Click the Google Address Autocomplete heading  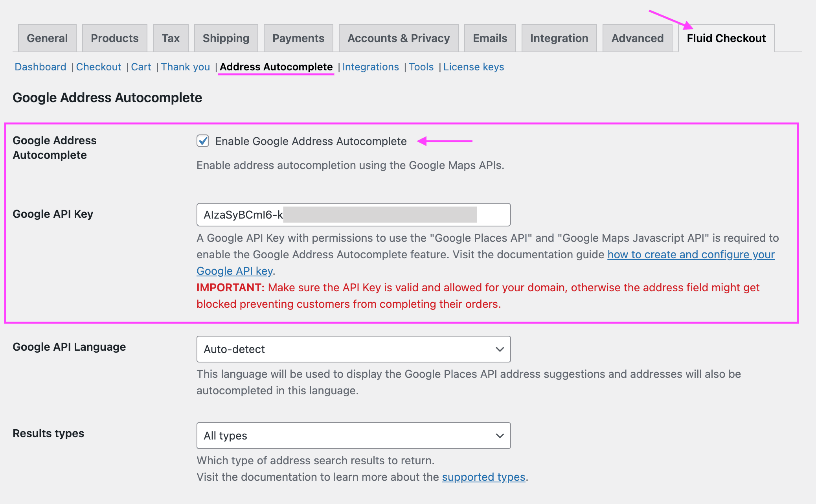click(x=107, y=97)
